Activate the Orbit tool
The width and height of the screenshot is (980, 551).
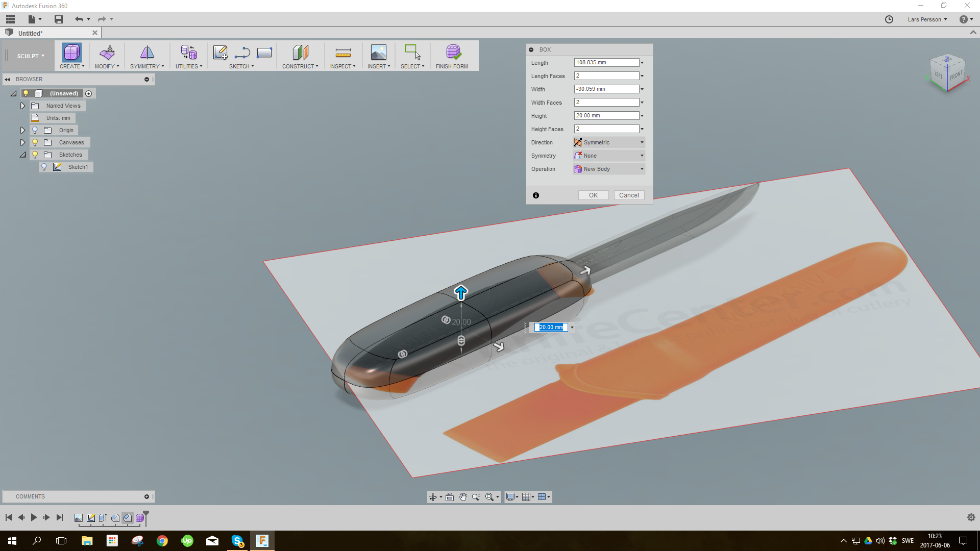[x=433, y=496]
